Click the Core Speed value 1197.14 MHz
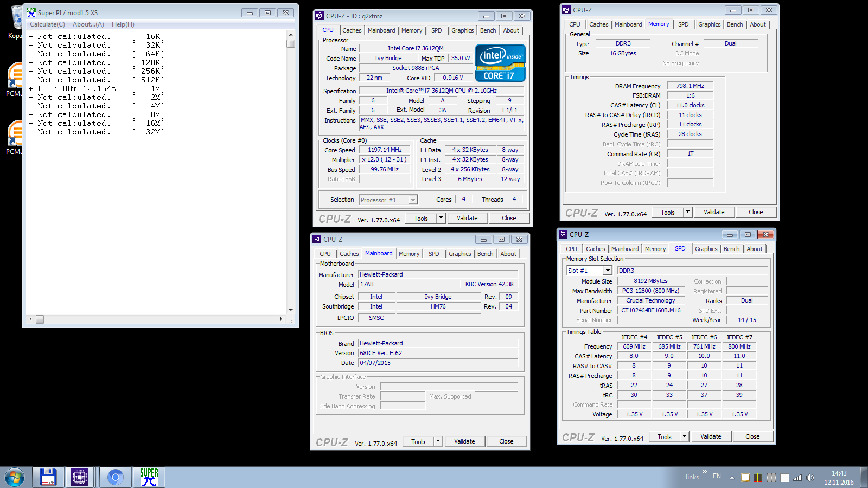Viewport: 868px width, 488px height. coord(385,150)
